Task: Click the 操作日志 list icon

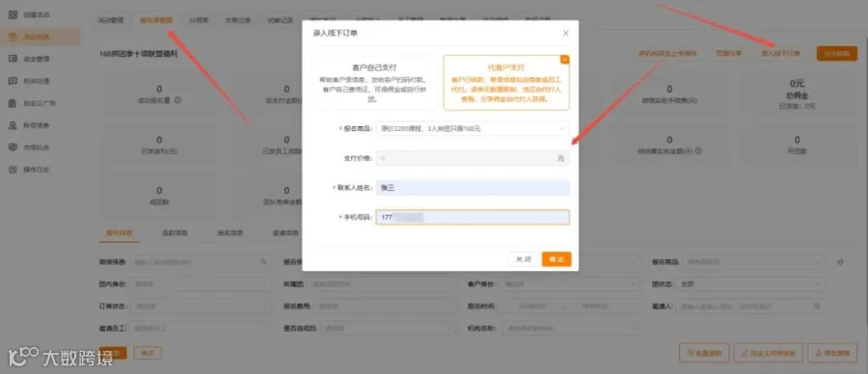Action: click(13, 170)
